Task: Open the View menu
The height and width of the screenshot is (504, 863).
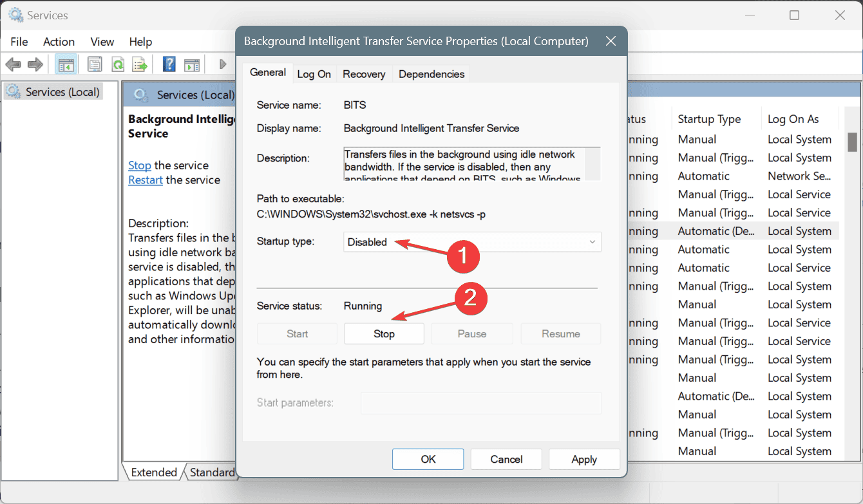Action: tap(102, 42)
